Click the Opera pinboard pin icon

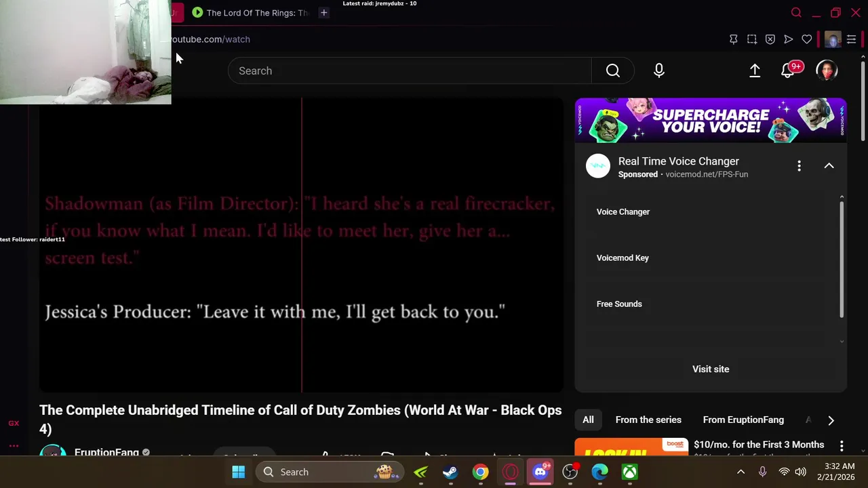(x=733, y=39)
